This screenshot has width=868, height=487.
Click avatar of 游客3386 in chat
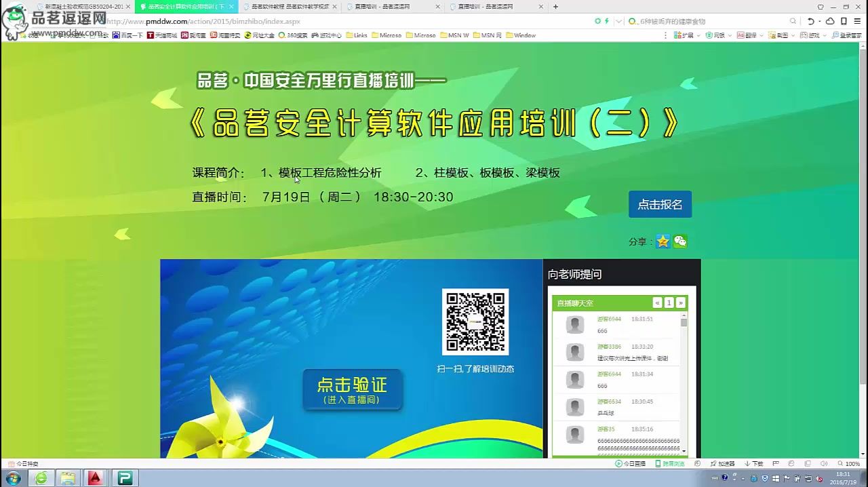pyautogui.click(x=575, y=353)
